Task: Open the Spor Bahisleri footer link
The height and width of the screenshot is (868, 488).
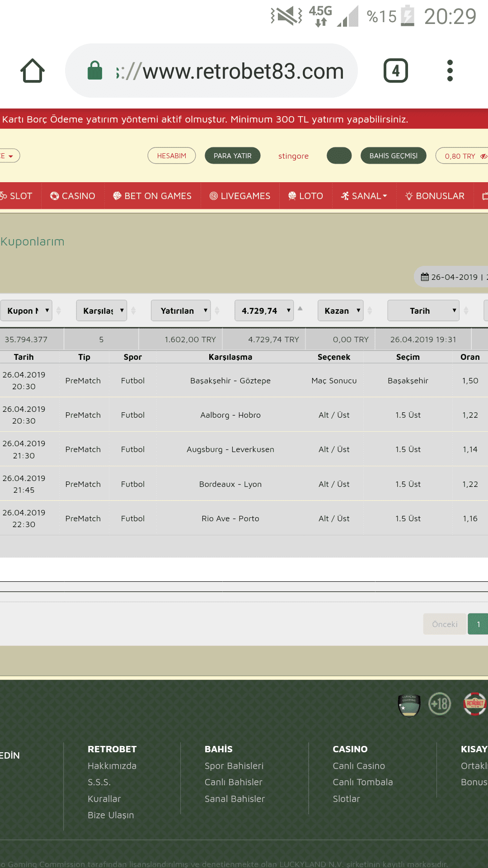Action: 234,766
